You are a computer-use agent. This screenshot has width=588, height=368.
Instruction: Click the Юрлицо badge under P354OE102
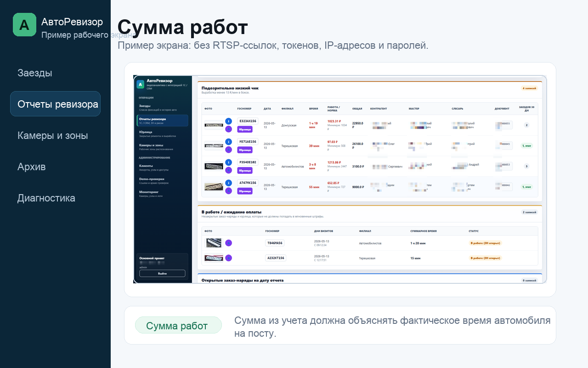tap(245, 171)
